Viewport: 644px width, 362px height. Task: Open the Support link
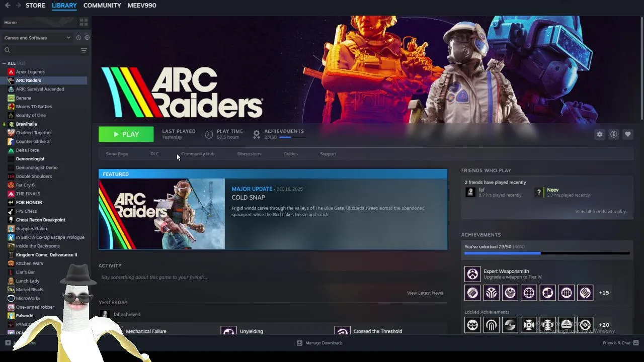[328, 154]
